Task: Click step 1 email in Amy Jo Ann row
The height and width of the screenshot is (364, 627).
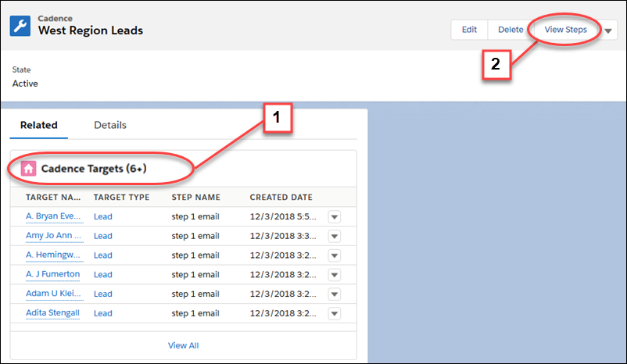Action: tap(195, 236)
